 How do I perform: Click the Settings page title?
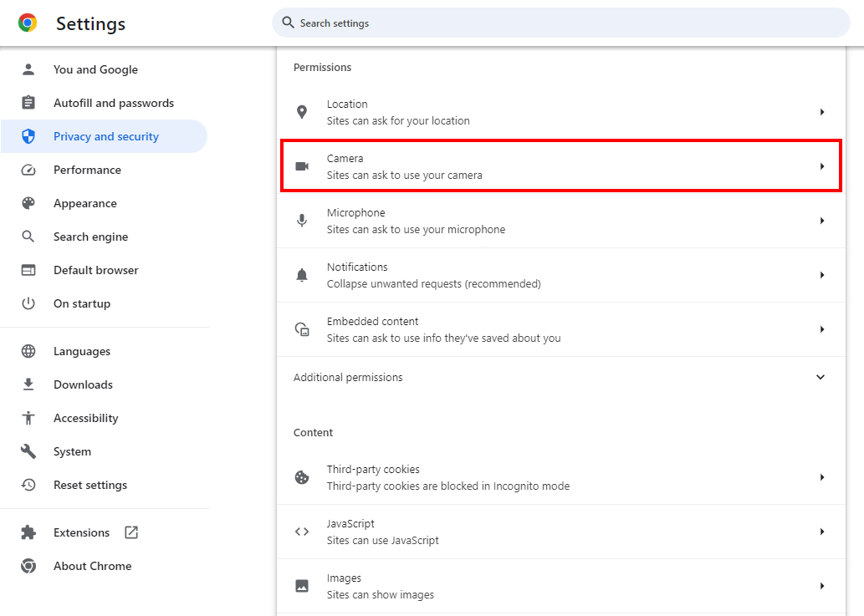[91, 23]
